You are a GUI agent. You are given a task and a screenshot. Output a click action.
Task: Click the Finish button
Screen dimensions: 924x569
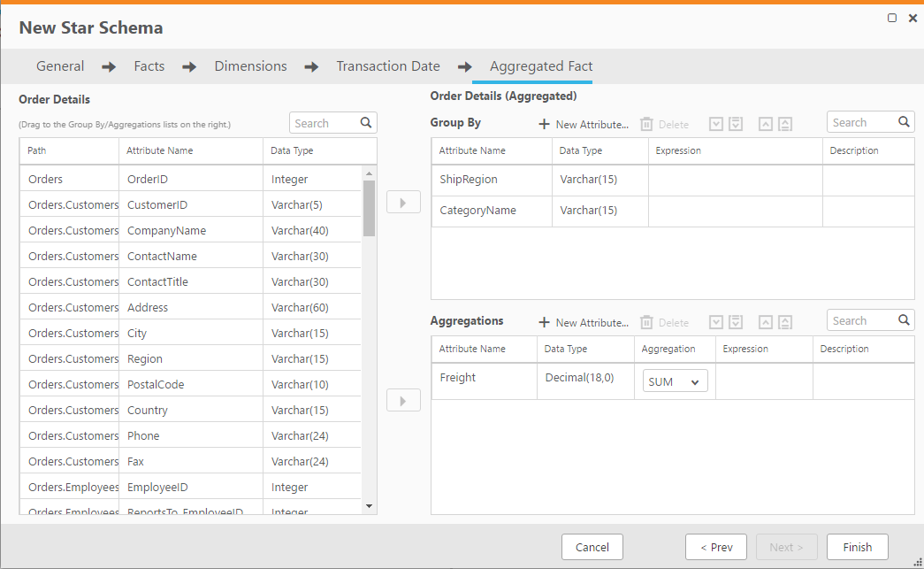coord(857,547)
